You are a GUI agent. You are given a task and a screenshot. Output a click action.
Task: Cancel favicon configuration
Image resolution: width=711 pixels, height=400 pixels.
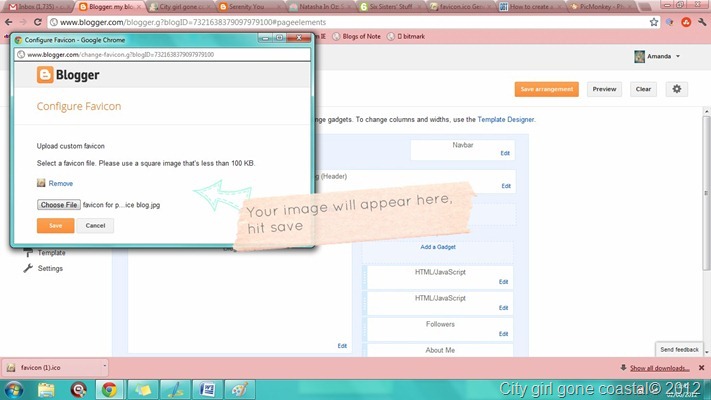click(95, 225)
